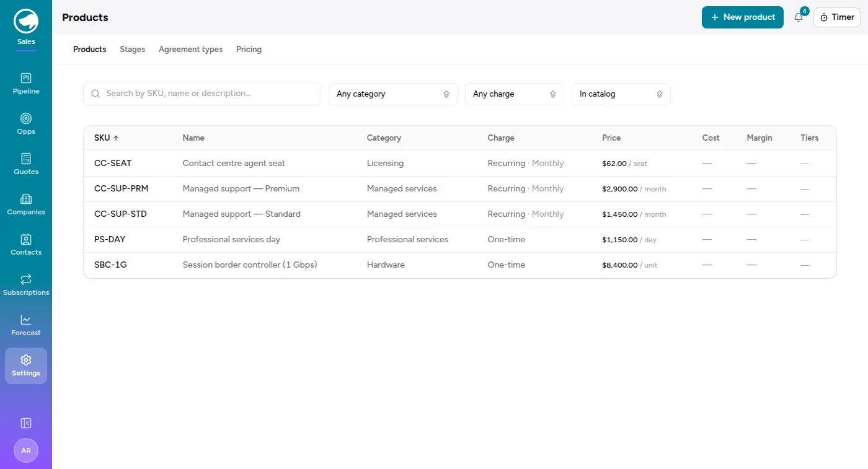Click the Category column header
The height and width of the screenshot is (469, 868).
click(x=384, y=138)
